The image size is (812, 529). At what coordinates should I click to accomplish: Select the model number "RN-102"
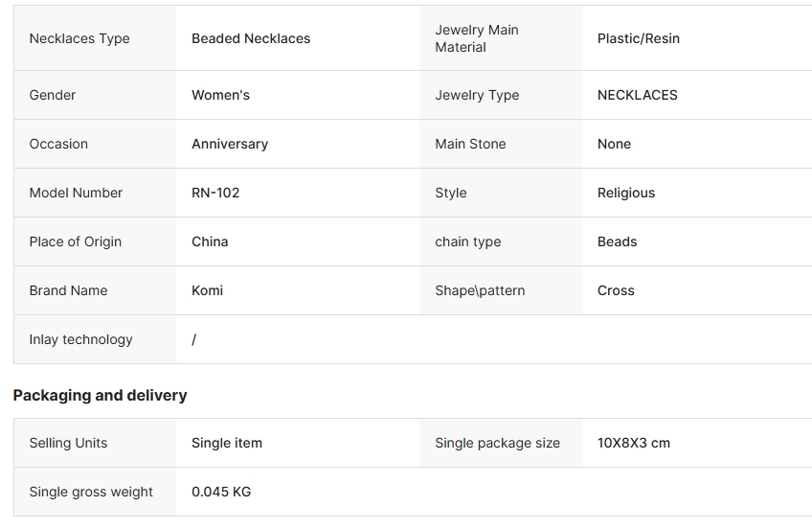click(215, 193)
